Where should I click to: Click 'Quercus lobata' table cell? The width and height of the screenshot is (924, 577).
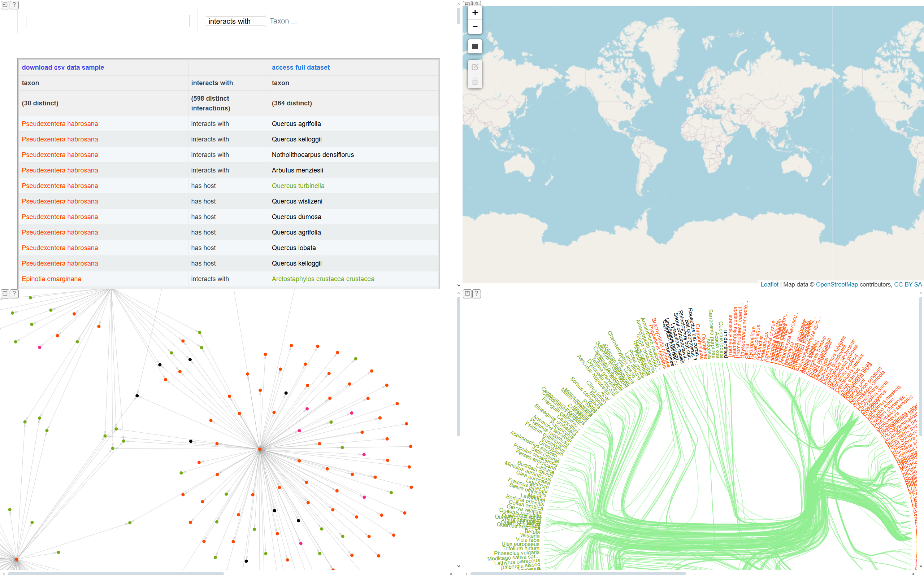click(x=294, y=248)
